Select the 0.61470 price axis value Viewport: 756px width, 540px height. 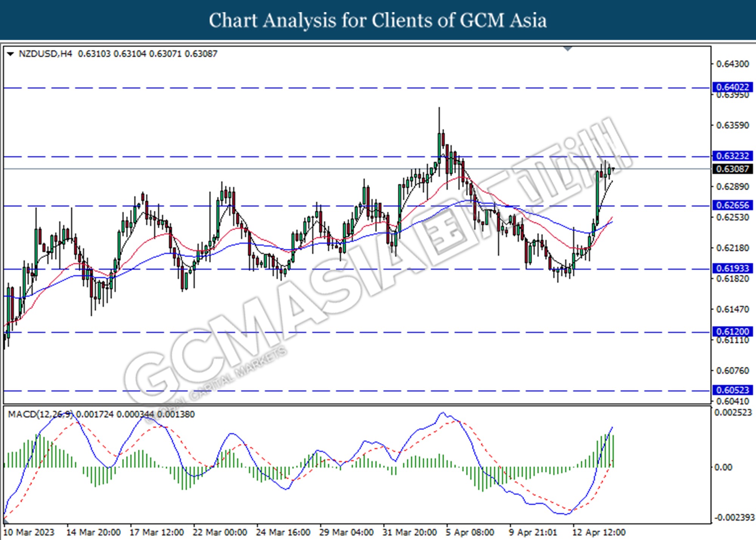click(733, 309)
